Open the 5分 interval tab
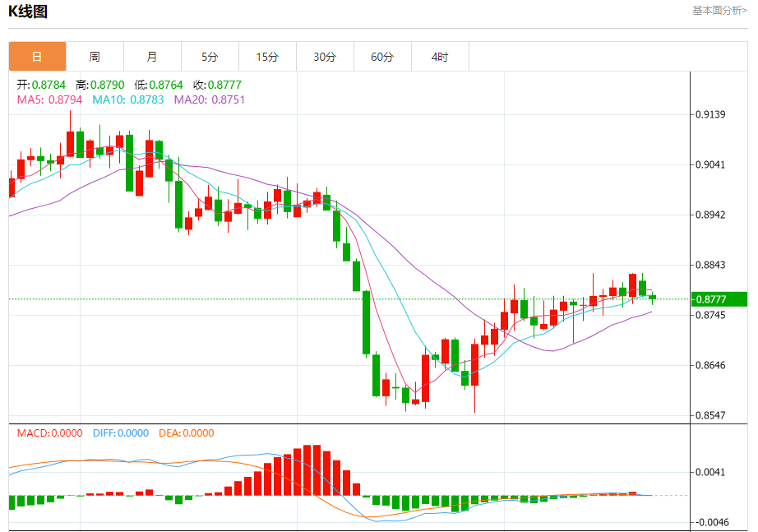758x532 pixels. (x=210, y=57)
